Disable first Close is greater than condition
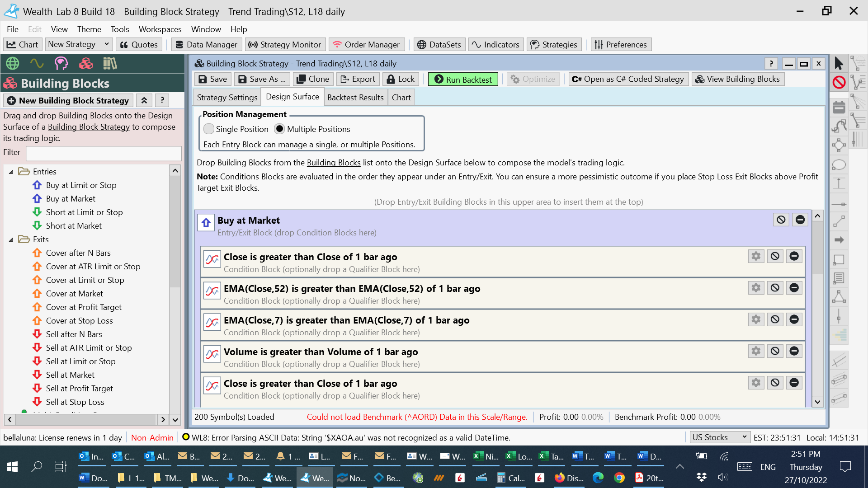The image size is (868, 488). click(775, 256)
